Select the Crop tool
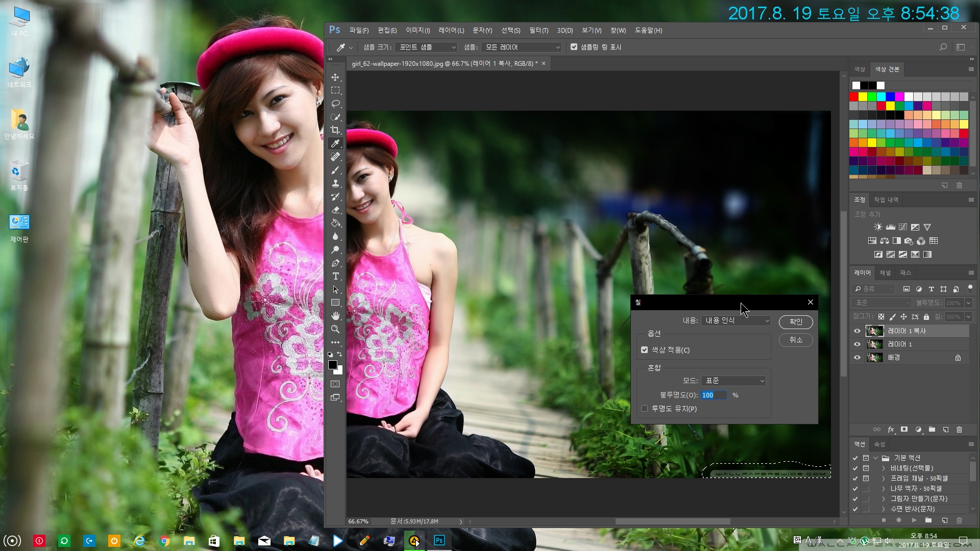The height and width of the screenshot is (551, 980). pyautogui.click(x=335, y=131)
